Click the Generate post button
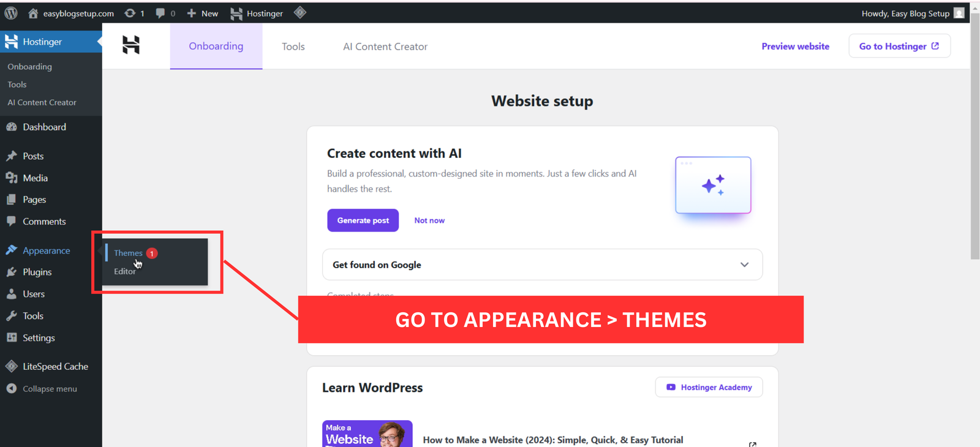The width and height of the screenshot is (980, 447). [x=363, y=220]
